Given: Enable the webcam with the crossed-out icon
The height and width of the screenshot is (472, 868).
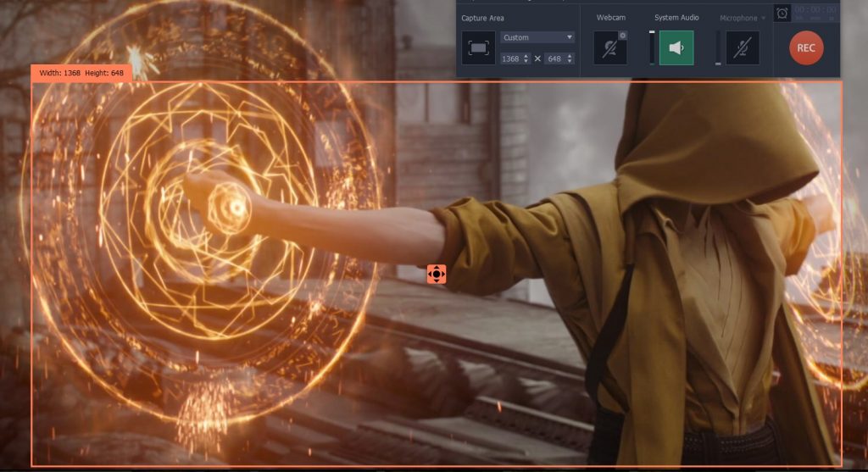Looking at the screenshot, I should pyautogui.click(x=610, y=48).
